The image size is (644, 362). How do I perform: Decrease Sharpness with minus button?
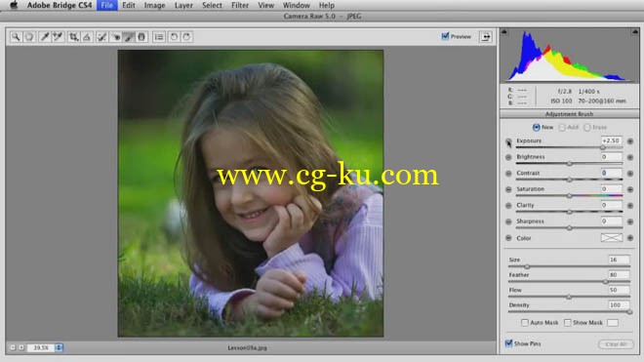(508, 221)
